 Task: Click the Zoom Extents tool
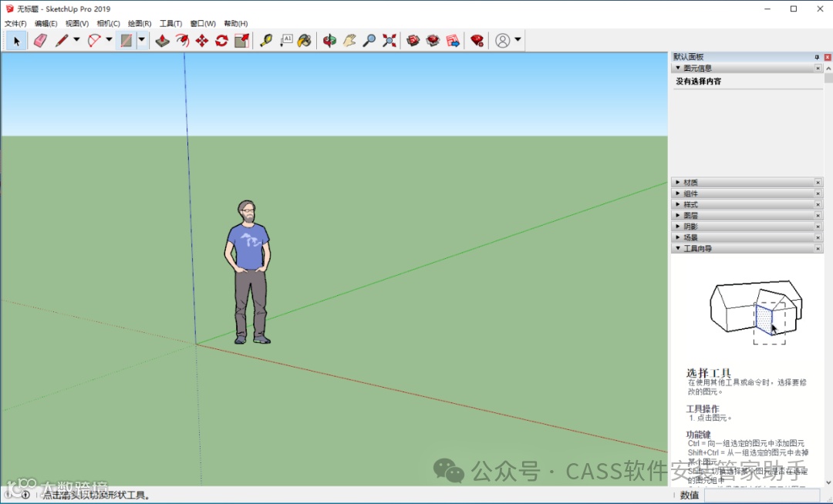(389, 40)
